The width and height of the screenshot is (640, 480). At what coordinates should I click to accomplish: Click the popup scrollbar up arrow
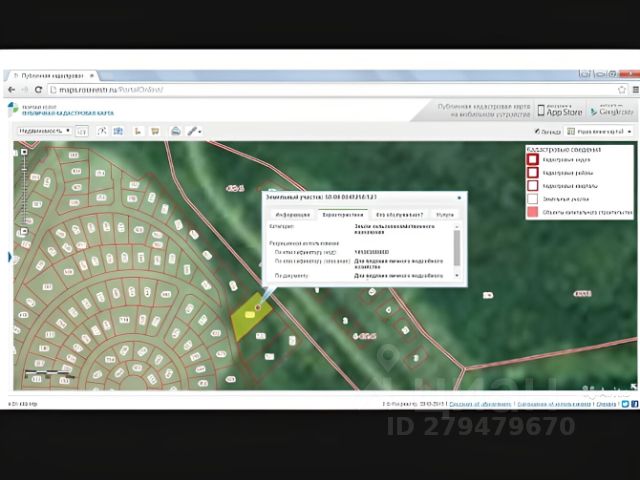457,227
